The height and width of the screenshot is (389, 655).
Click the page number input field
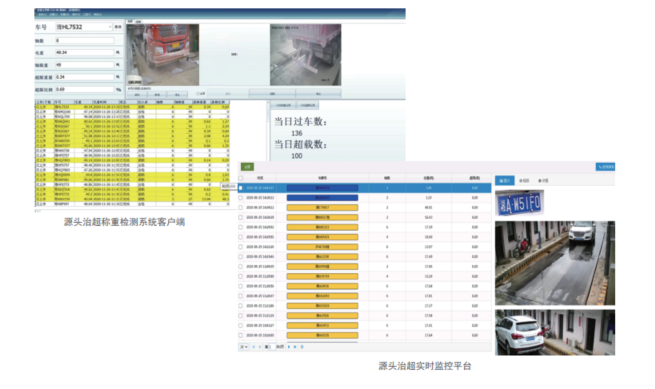pos(272,347)
